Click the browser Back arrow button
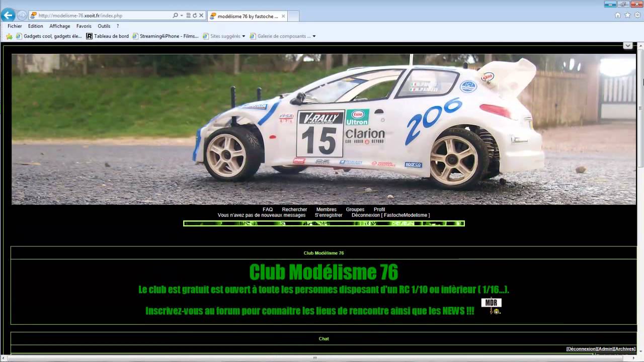Screen dimensions: 644x362 tap(8, 15)
